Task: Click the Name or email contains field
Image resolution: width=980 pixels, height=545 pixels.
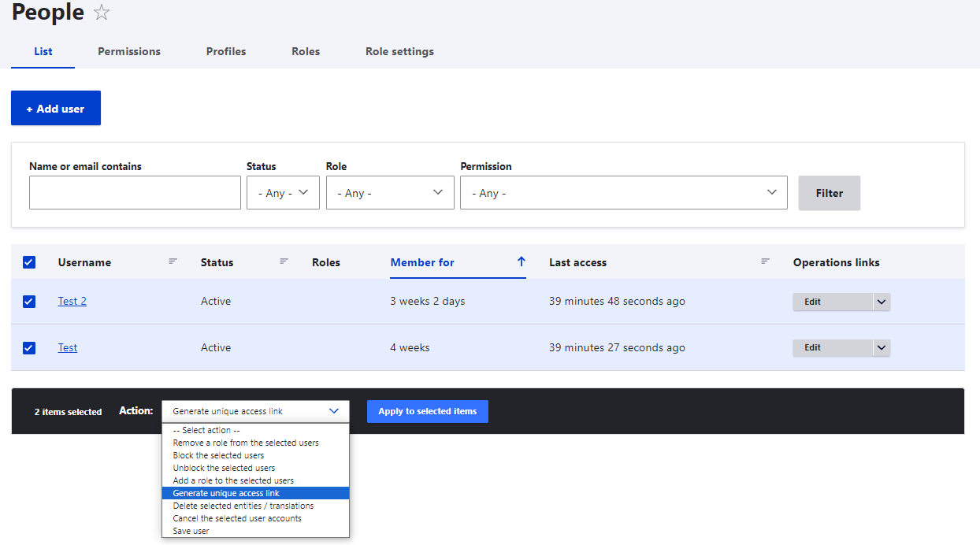Action: (135, 193)
